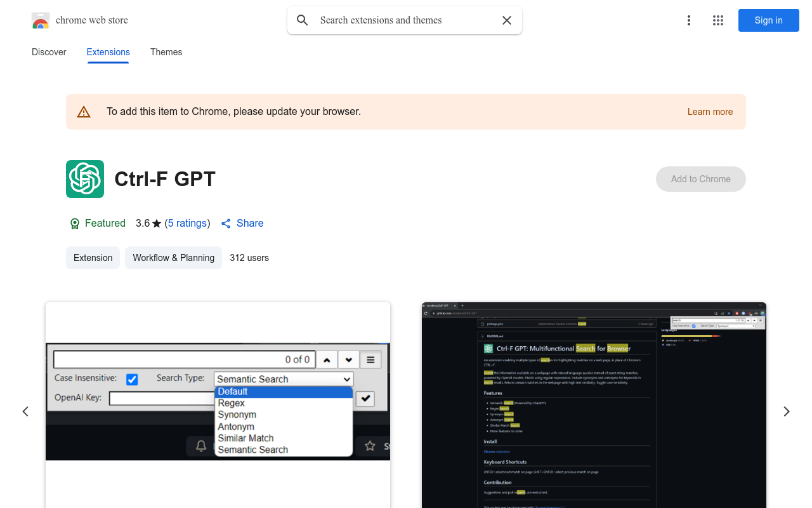Click the Extension category chip
This screenshot has height=508, width=812.
(93, 258)
